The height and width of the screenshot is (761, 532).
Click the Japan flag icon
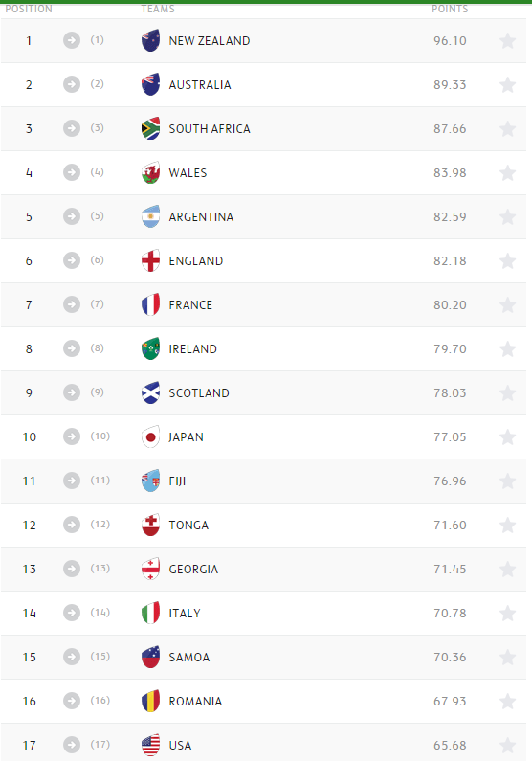point(150,436)
